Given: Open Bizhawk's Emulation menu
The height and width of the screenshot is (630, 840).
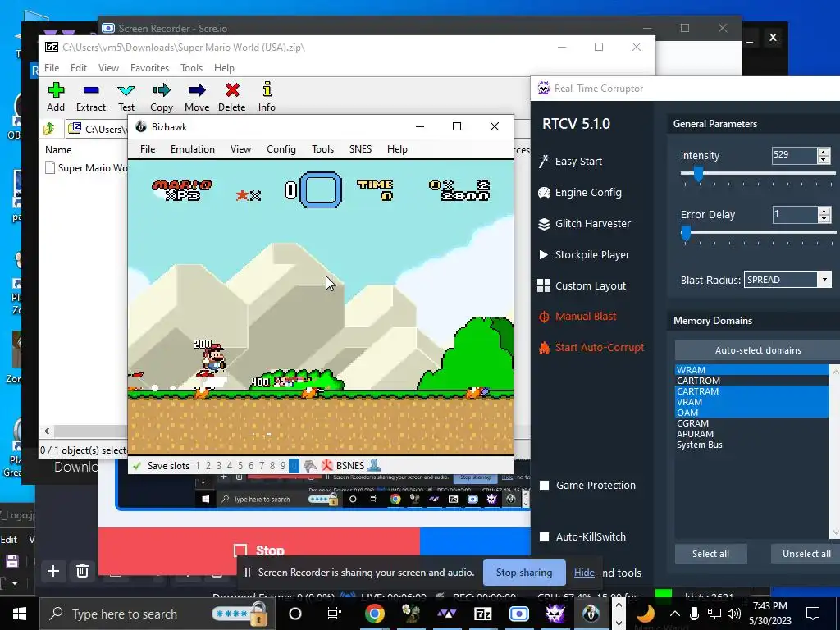Looking at the screenshot, I should 192,149.
